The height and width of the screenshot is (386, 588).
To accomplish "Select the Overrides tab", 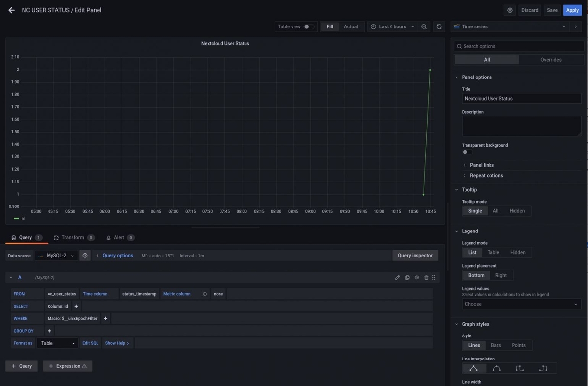I will 551,59.
